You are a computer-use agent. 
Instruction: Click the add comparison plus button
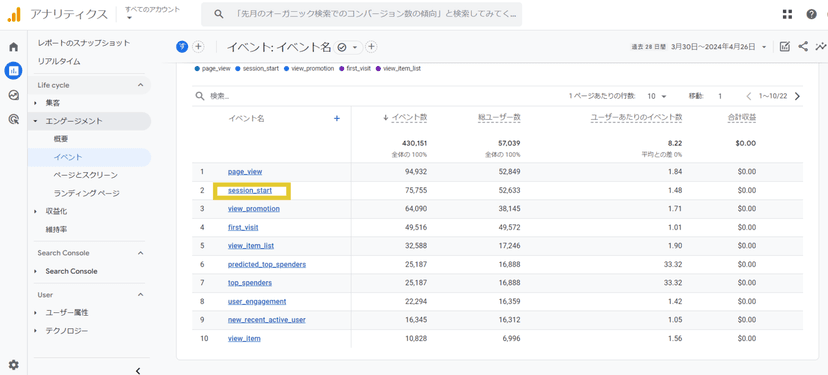(x=198, y=47)
